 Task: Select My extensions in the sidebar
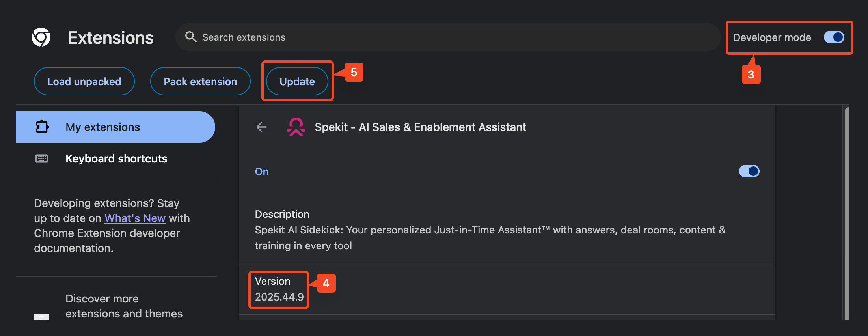click(103, 127)
